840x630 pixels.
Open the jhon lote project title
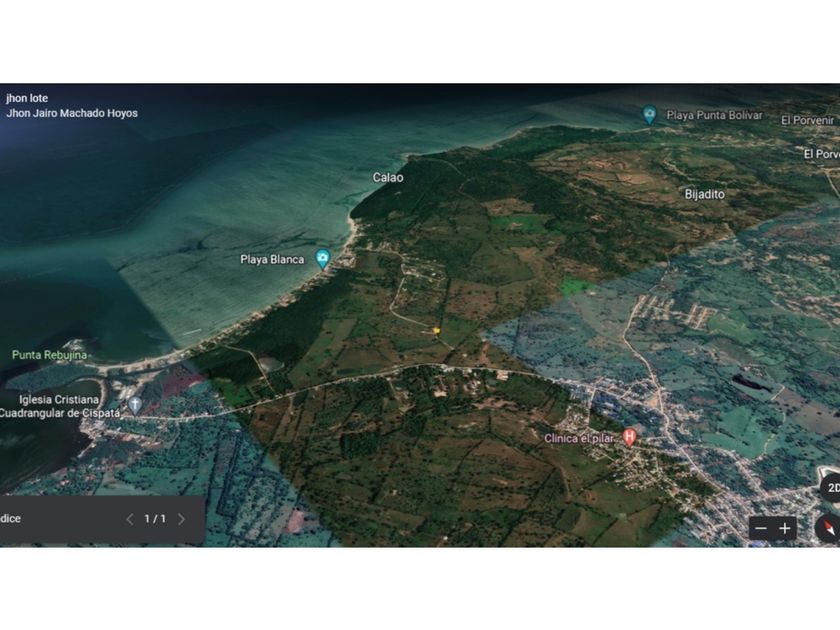coord(27,98)
